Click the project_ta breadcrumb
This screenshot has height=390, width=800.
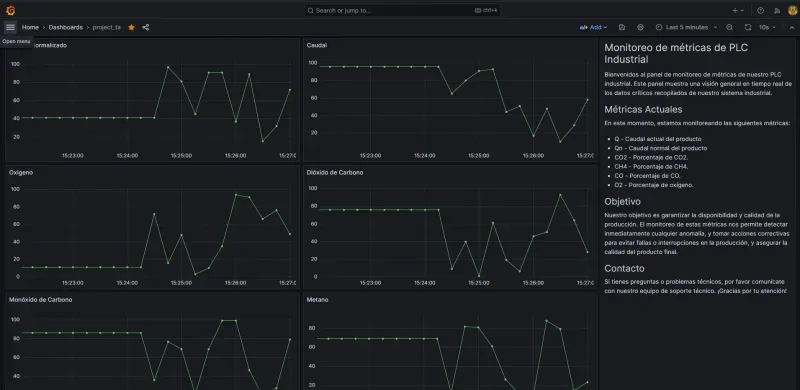(x=107, y=28)
